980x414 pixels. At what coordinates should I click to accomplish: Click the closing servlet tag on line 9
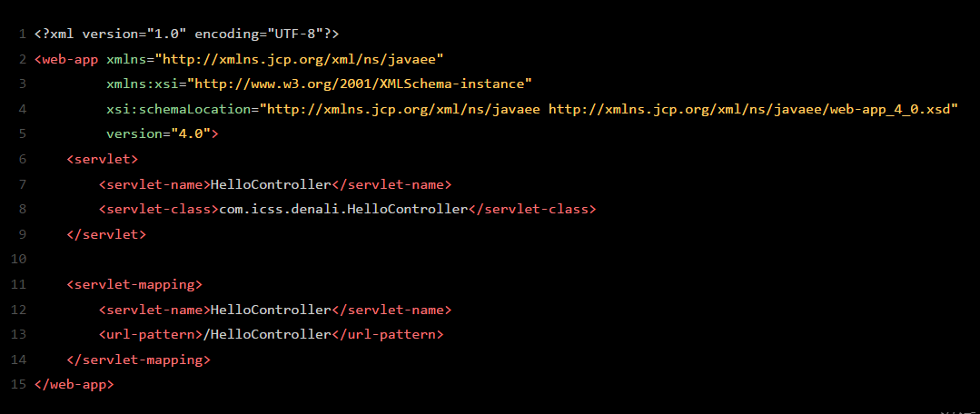(106, 235)
